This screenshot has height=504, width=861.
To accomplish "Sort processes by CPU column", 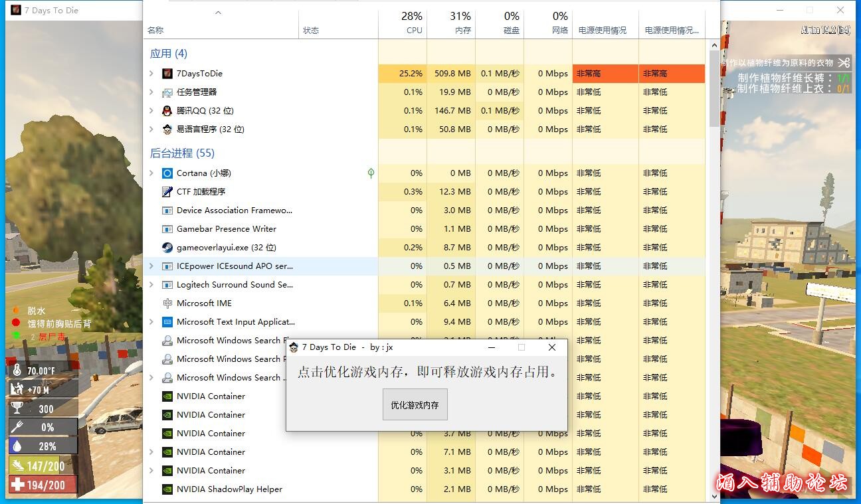I will (403, 24).
